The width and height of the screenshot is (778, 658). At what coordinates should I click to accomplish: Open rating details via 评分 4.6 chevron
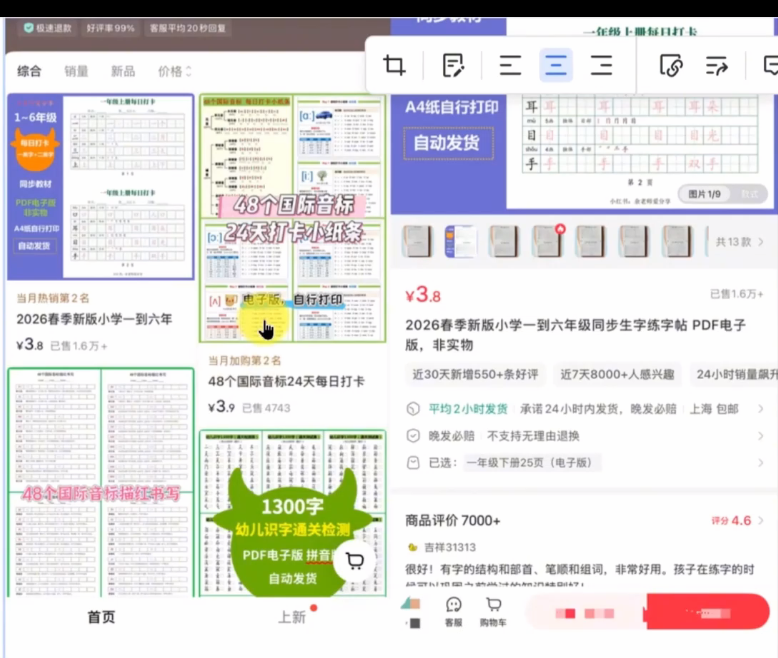[x=761, y=521]
